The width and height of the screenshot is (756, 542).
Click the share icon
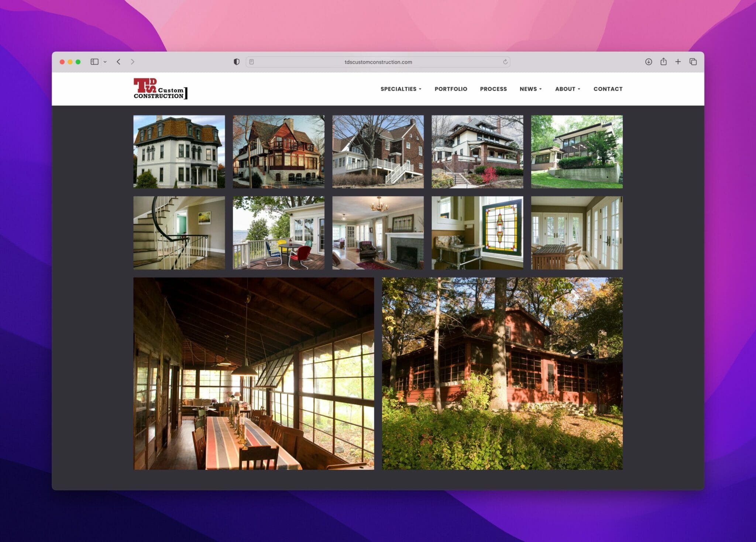(x=663, y=61)
